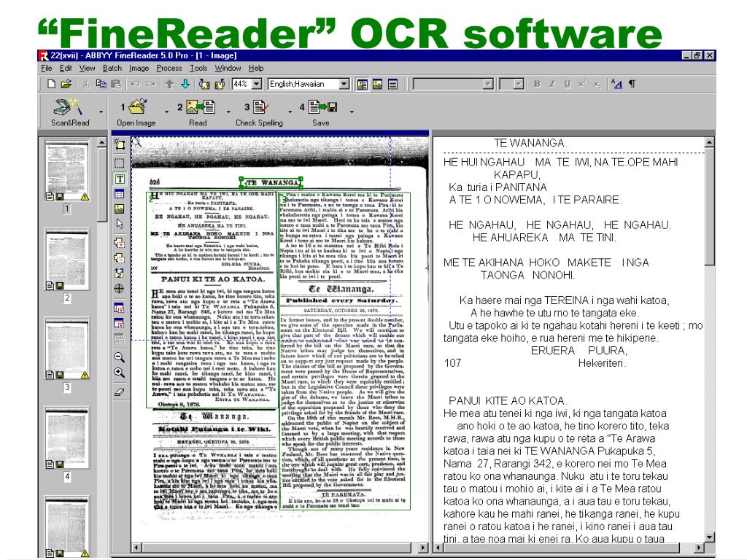Select the add block part tool
The image size is (747, 560).
(120, 243)
